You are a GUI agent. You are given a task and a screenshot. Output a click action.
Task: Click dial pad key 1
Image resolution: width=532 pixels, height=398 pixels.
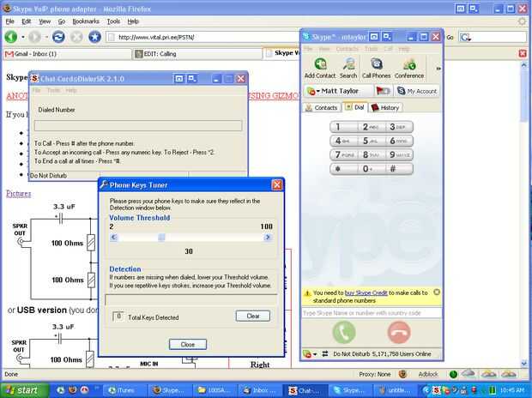tap(344, 127)
